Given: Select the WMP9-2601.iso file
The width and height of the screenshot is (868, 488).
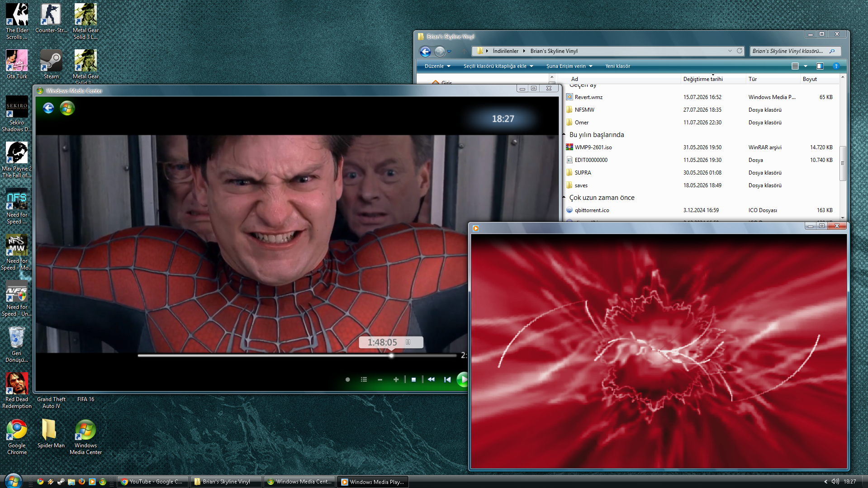Looking at the screenshot, I should click(x=700, y=147).
